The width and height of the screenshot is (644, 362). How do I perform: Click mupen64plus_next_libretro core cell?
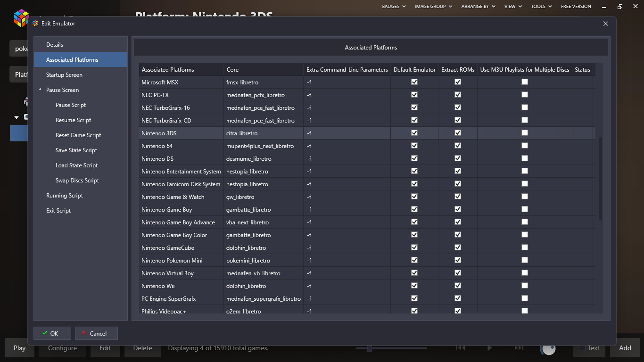pyautogui.click(x=264, y=146)
